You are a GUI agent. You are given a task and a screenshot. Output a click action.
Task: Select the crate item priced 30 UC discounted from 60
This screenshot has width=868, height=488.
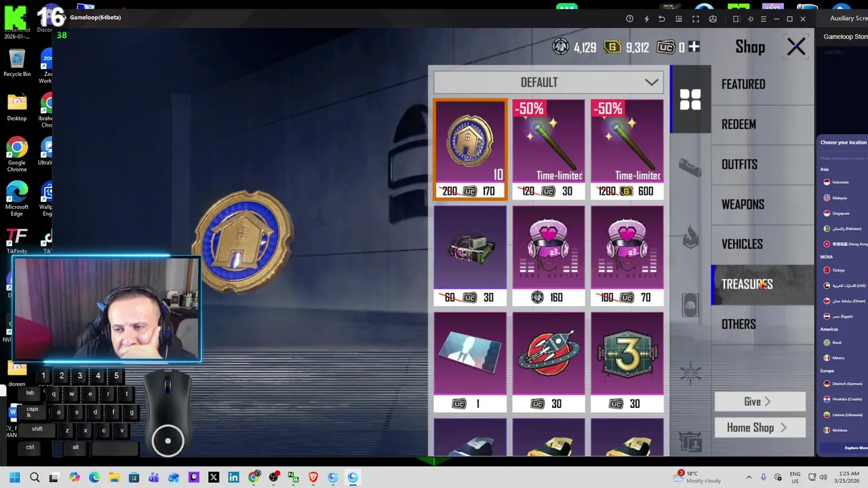tap(470, 256)
